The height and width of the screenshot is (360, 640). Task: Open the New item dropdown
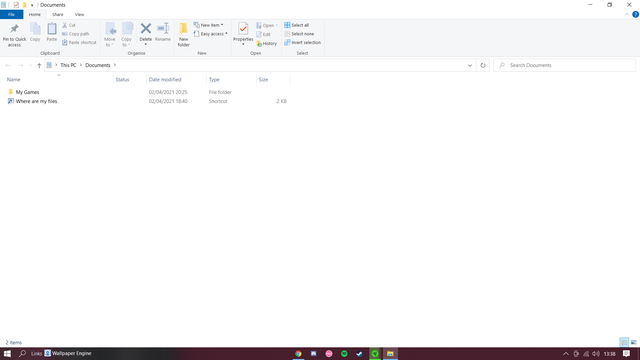[x=209, y=25]
